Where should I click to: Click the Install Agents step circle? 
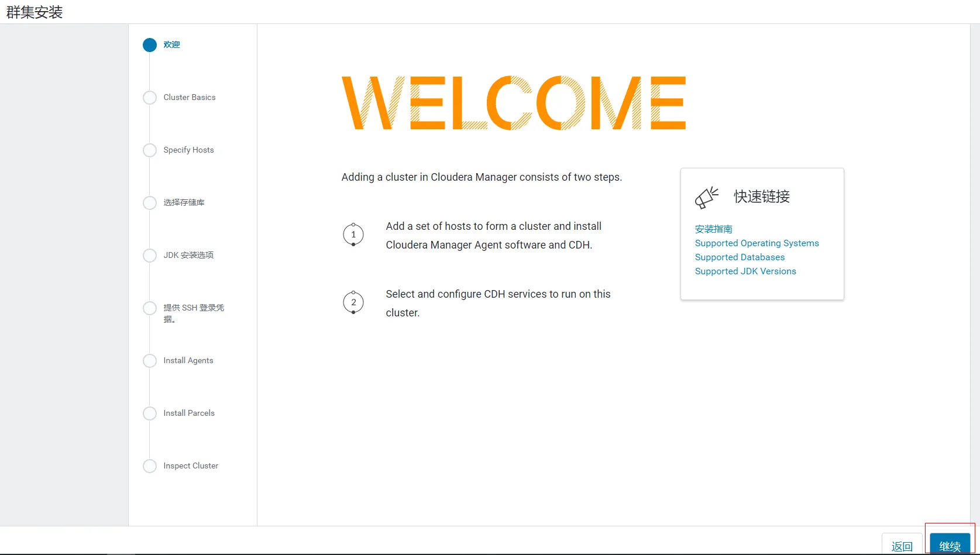(x=150, y=361)
